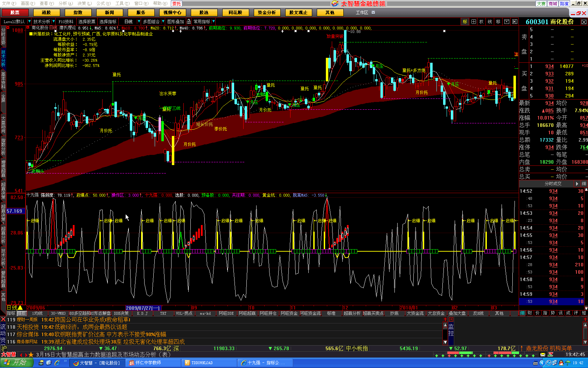Click 图形叠加 toolbar button
The height and width of the screenshot is (368, 588).
pyautogui.click(x=176, y=22)
